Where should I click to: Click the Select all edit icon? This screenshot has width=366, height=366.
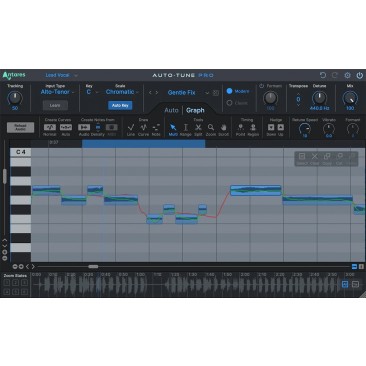point(302,156)
